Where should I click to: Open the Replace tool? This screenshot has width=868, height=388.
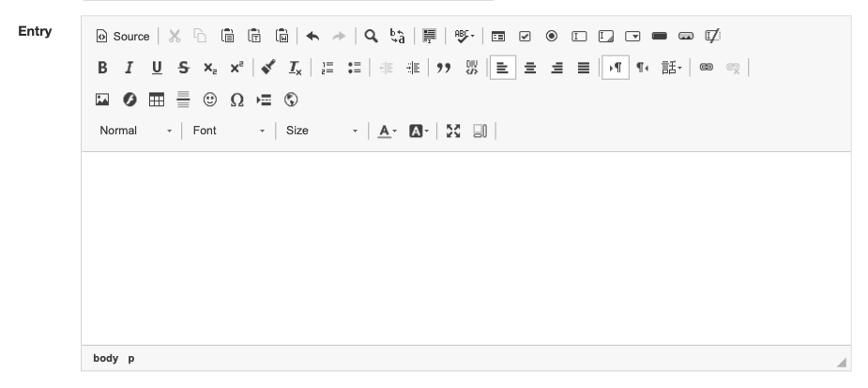click(398, 36)
